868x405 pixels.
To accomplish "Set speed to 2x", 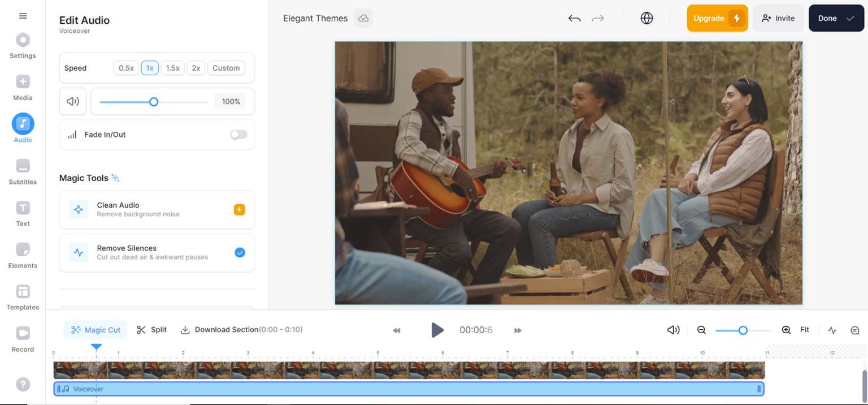I will (196, 68).
